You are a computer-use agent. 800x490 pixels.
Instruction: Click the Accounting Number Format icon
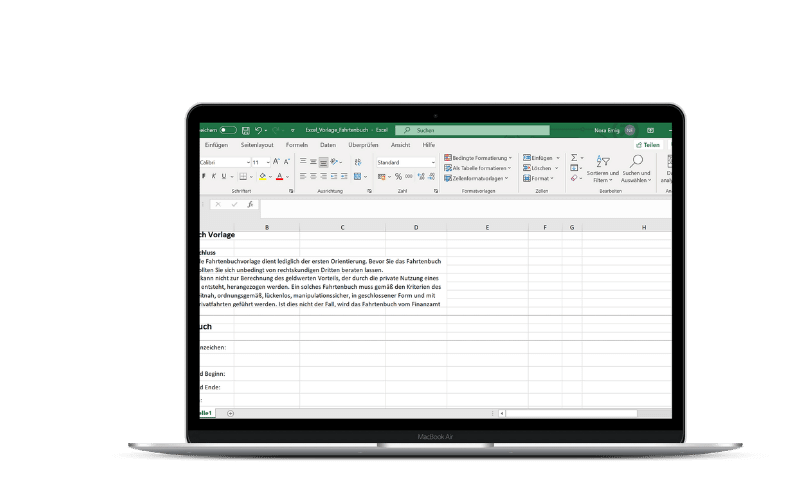click(382, 177)
